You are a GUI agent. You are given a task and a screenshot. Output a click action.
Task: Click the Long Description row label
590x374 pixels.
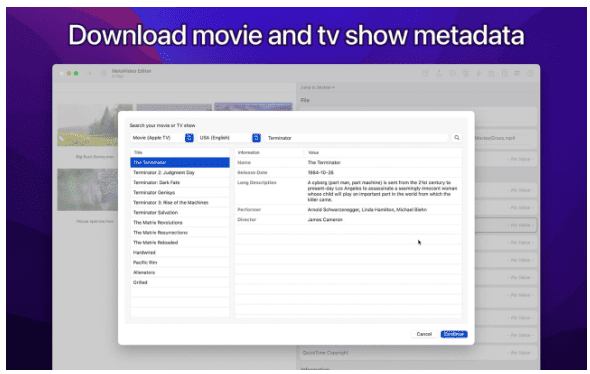257,182
